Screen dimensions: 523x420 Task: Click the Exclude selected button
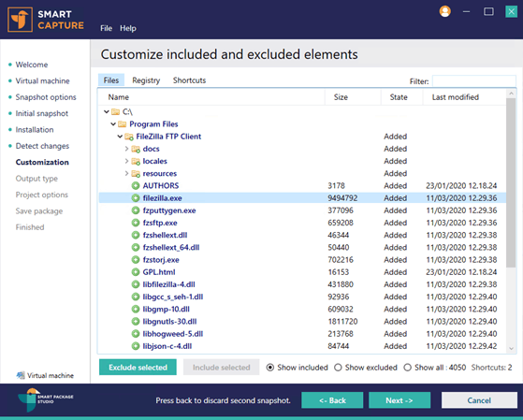point(138,368)
